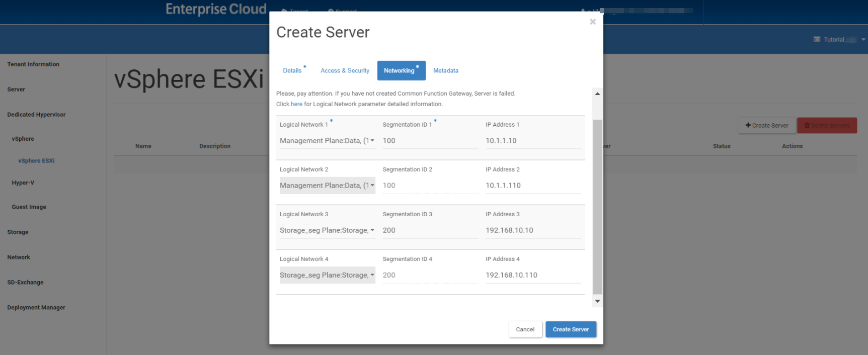Click the scrollbar down arrow in dialog
Viewport: 868px width, 355px height.
[597, 301]
